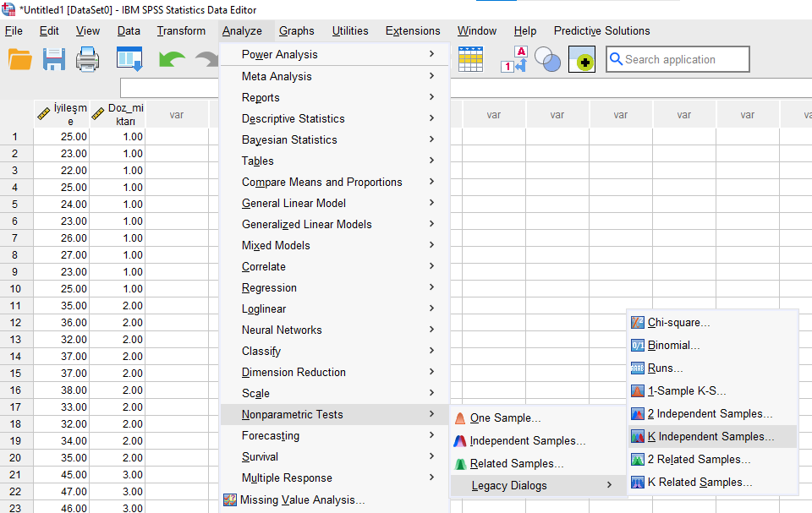
Task: Click the One Sample orange curve icon
Action: tap(460, 418)
